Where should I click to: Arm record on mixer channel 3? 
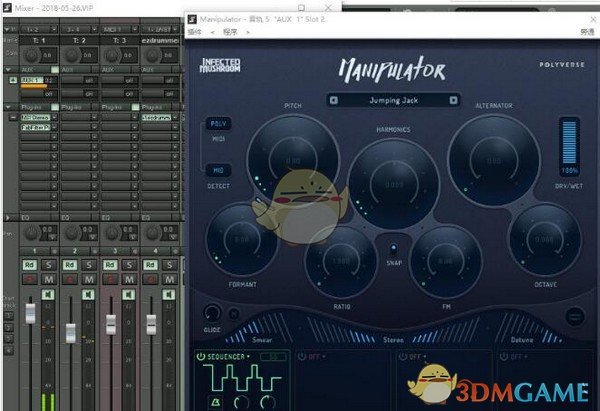110,279
